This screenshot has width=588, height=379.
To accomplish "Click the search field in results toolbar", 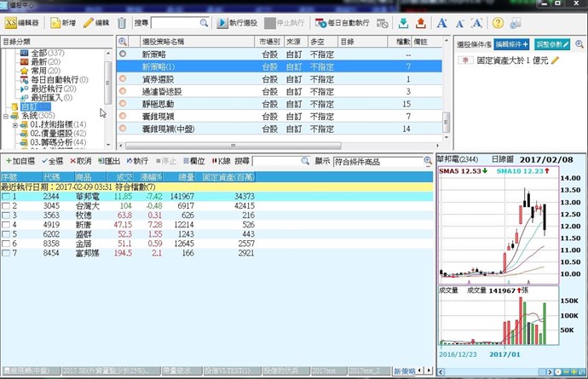I will (x=281, y=160).
